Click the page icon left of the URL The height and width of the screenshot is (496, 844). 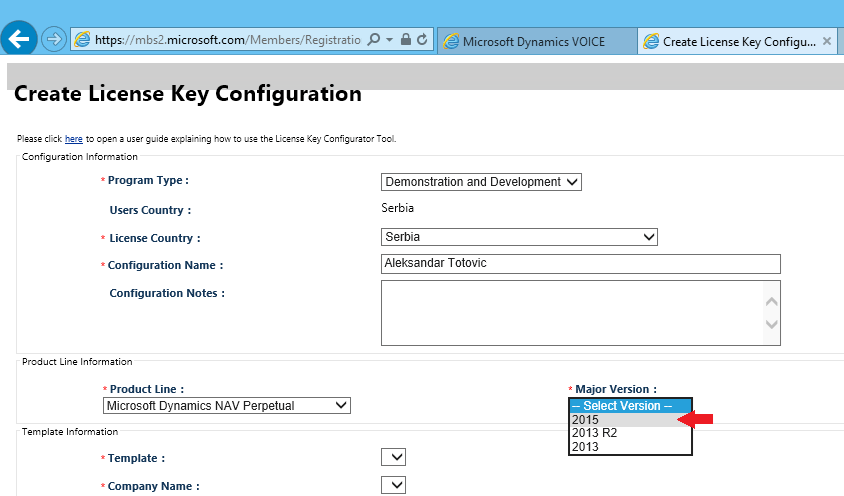(82, 40)
